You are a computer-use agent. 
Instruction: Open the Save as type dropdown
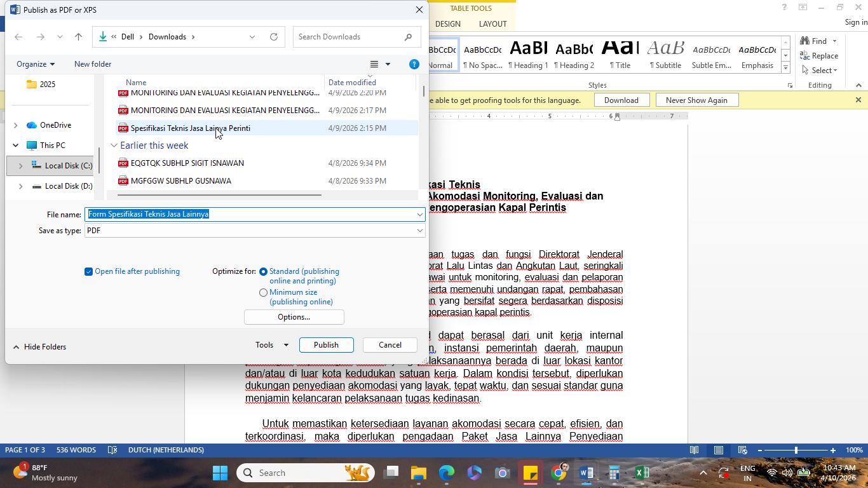419,231
